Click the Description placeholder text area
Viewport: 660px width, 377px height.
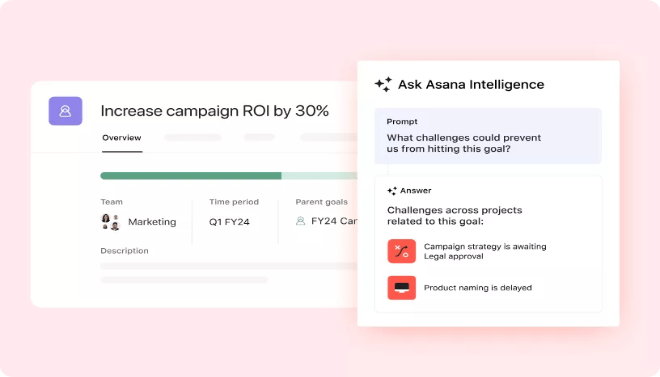click(x=229, y=273)
